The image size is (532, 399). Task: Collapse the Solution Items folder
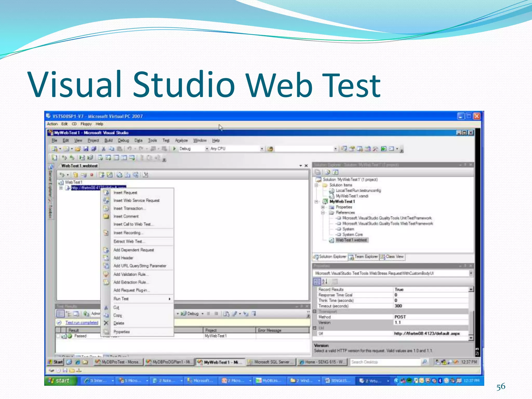tap(316, 185)
